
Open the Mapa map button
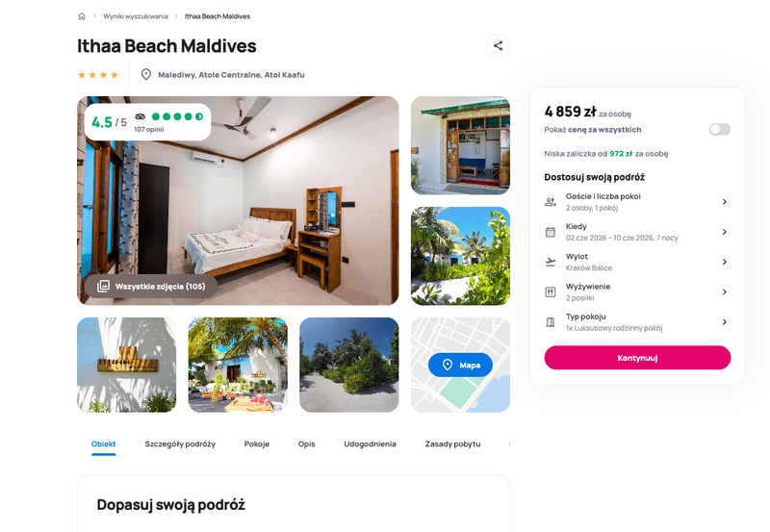coord(460,365)
